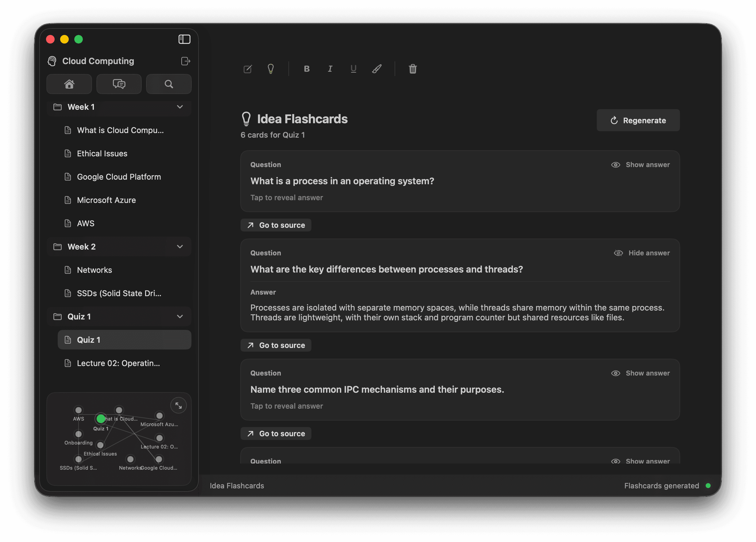Image resolution: width=756 pixels, height=542 pixels.
Task: Go to source for processes vs threads card
Action: [x=276, y=345]
